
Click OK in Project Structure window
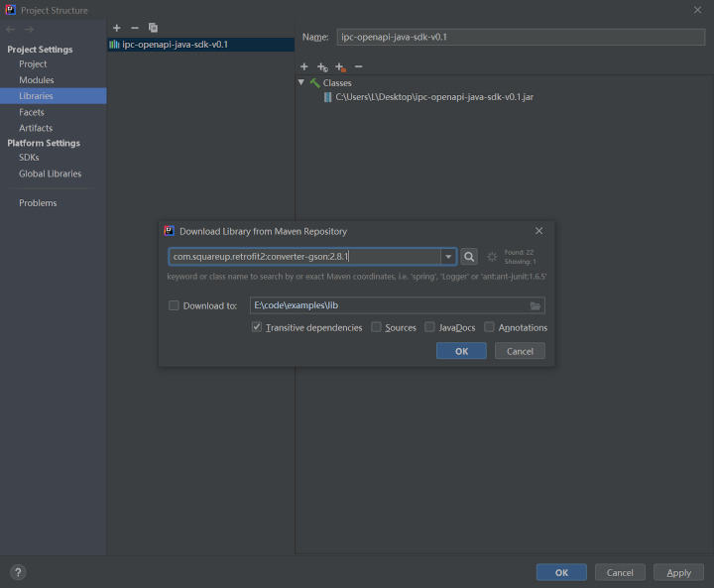561,572
